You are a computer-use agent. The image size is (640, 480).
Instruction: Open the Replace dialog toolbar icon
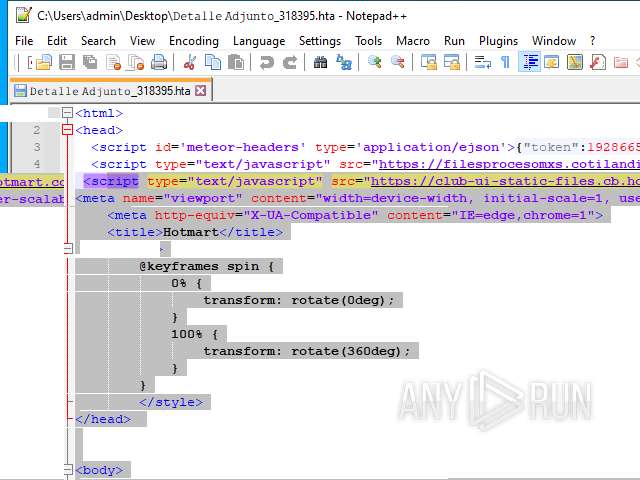tap(344, 62)
